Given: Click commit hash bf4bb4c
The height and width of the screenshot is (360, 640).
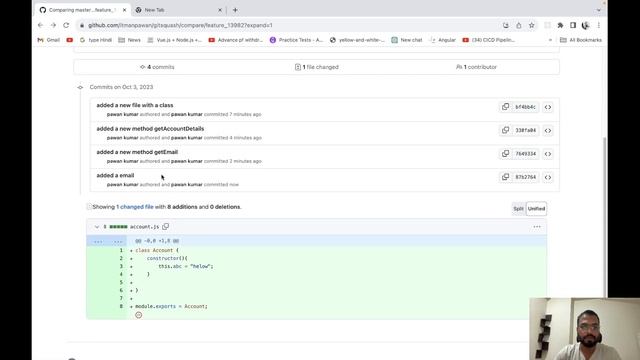Looking at the screenshot, I should coord(525,107).
